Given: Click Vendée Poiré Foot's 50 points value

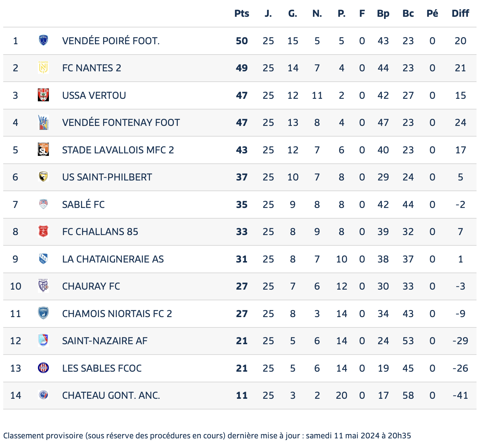Looking at the screenshot, I should tap(242, 41).
